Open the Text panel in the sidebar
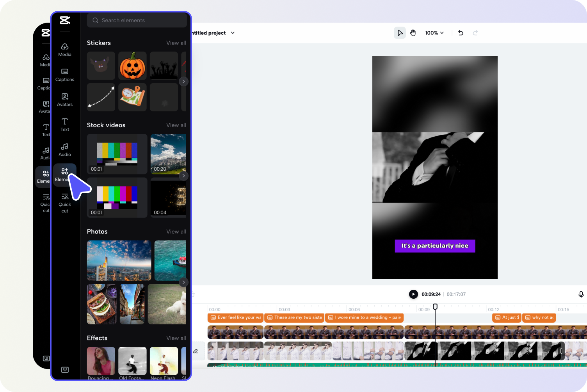The width and height of the screenshot is (587, 392). tap(65, 125)
